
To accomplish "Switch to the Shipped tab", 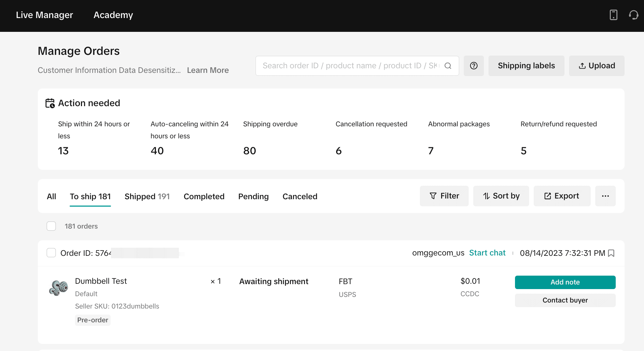I will 147,197.
